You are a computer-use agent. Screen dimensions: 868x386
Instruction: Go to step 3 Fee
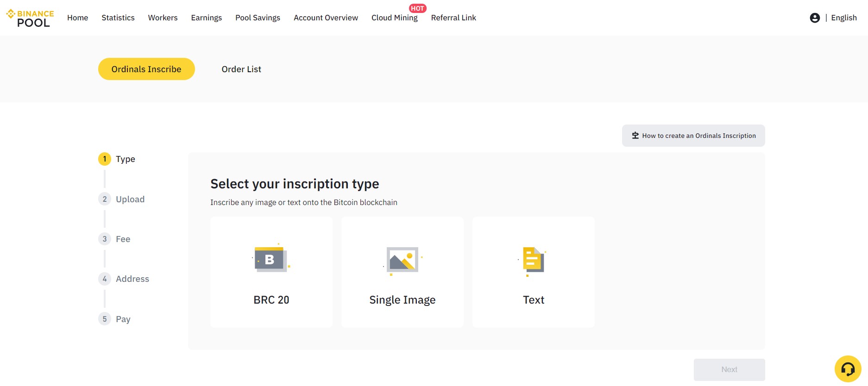point(114,239)
